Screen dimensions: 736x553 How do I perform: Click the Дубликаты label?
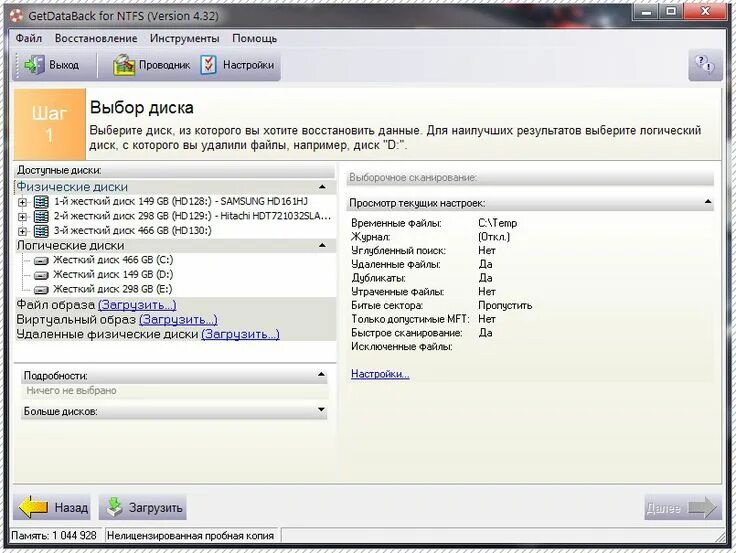(x=378, y=278)
